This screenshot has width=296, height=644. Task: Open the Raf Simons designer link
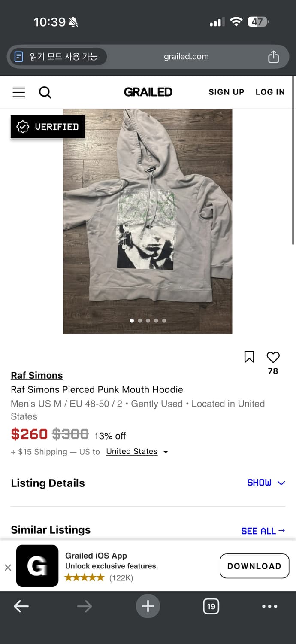(37, 375)
